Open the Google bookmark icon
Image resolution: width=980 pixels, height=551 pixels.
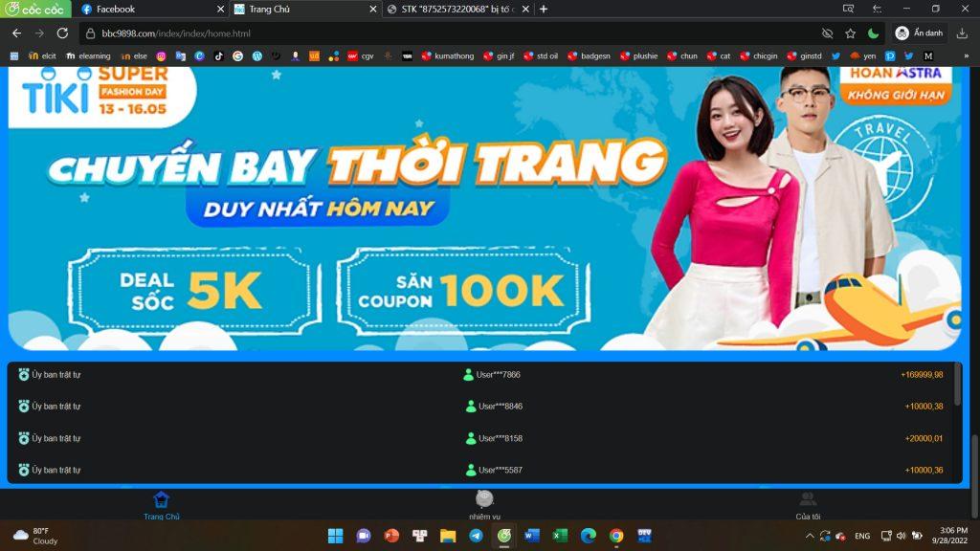click(x=237, y=56)
